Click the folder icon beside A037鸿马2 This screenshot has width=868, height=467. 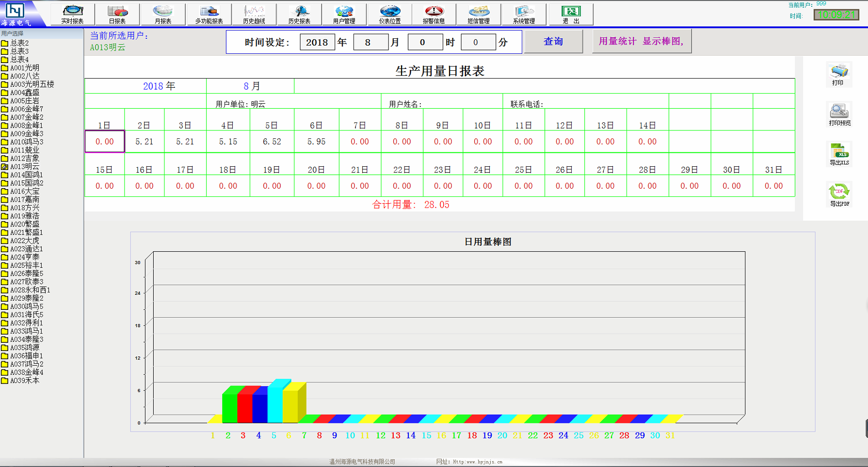click(5, 364)
